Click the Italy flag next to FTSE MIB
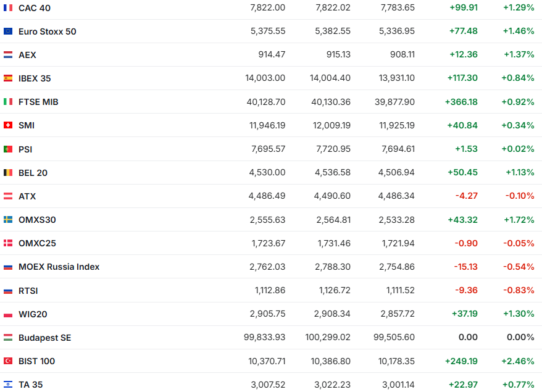542x392 pixels. click(8, 102)
